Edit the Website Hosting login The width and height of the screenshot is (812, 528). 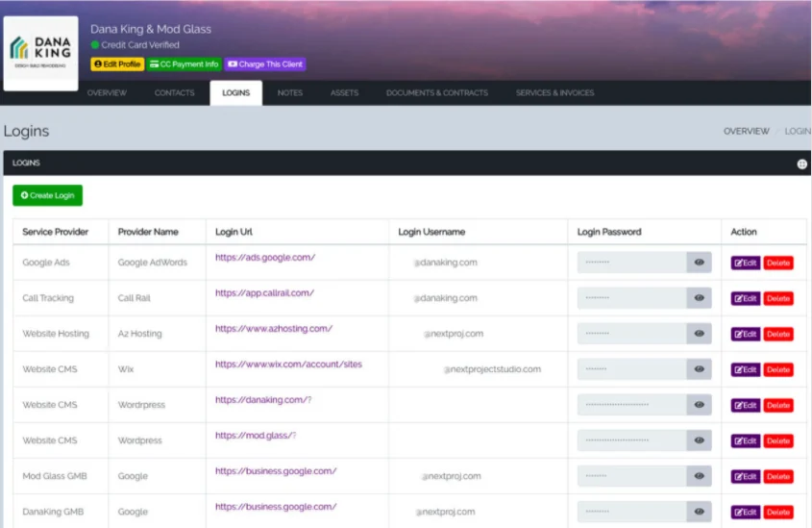(745, 335)
